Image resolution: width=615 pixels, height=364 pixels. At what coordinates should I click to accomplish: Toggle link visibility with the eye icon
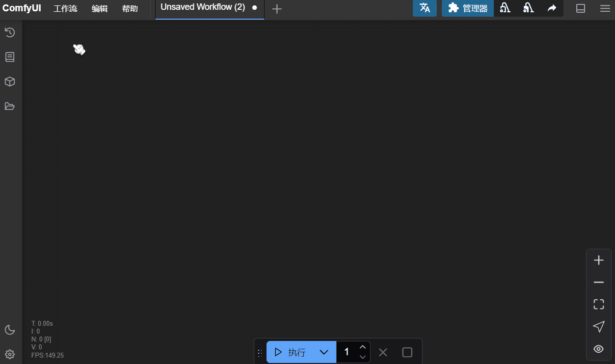[598, 349]
